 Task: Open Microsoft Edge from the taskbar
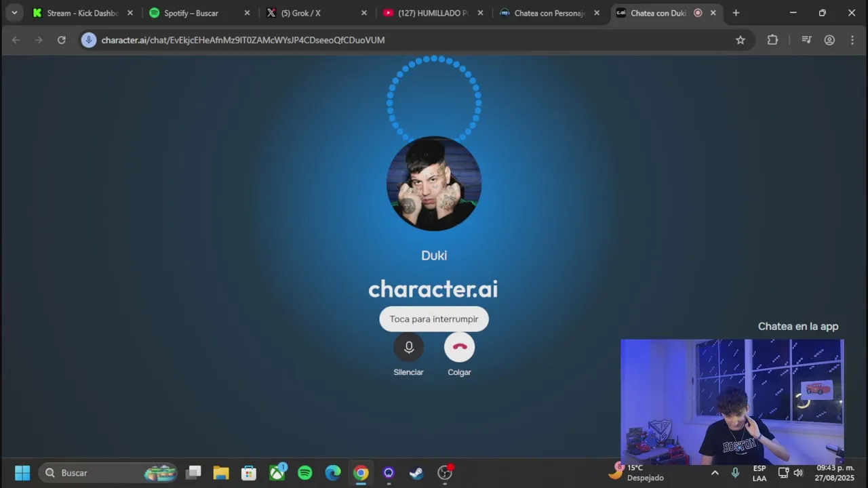coord(333,472)
